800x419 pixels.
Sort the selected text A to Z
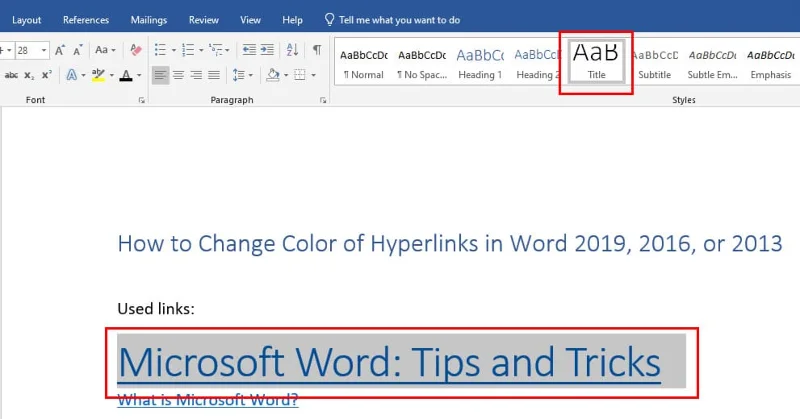292,50
